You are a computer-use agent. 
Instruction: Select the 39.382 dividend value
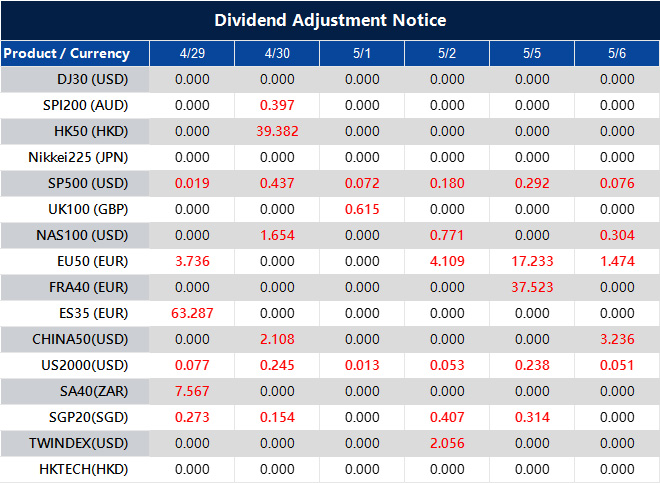pos(277,131)
